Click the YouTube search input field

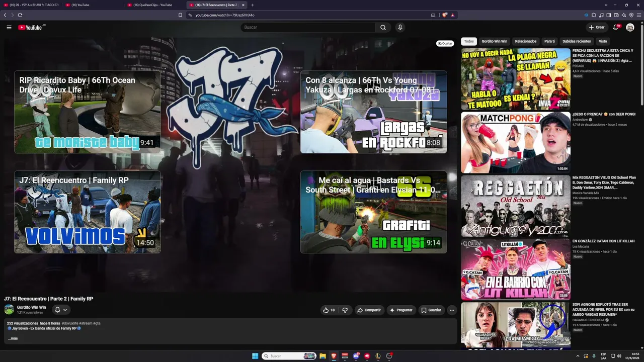[308, 28]
